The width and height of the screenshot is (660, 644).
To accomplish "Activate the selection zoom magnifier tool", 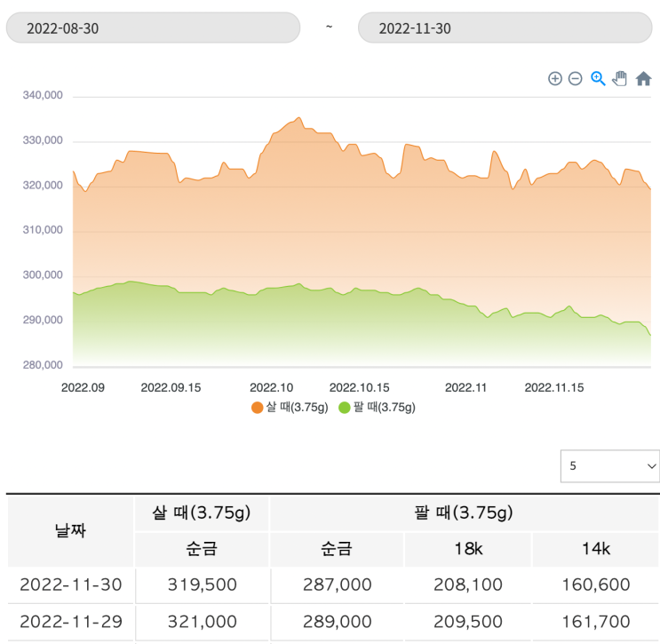I will point(598,78).
